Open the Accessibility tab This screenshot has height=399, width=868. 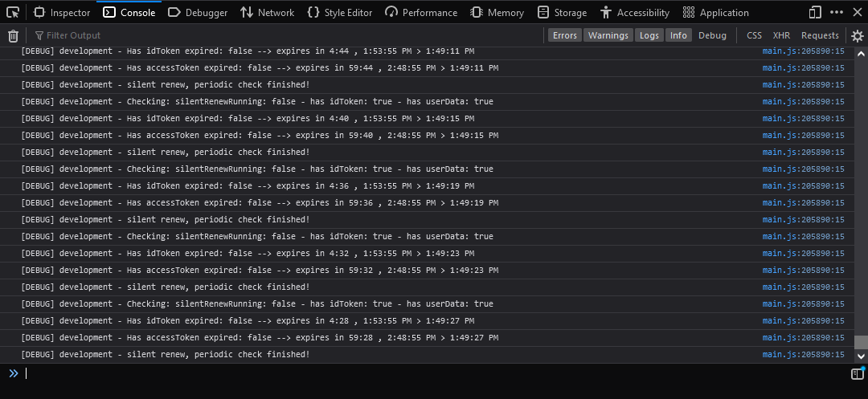pyautogui.click(x=634, y=12)
